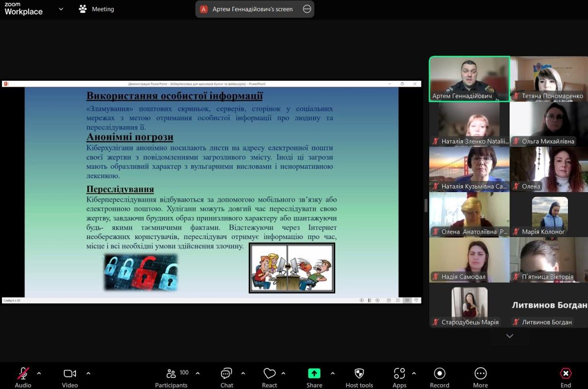Open the Meeting tab at top
Screen dimensions: 588x389
tap(97, 9)
